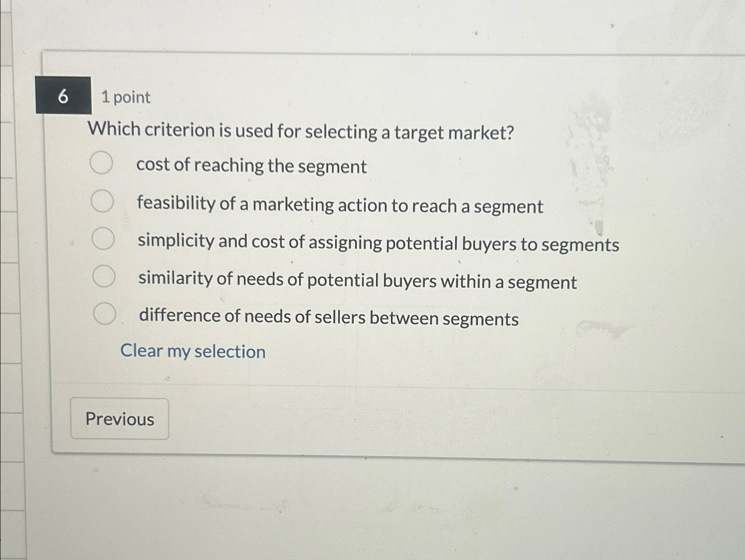Click the 'Clear my selection' link
745x560 pixels.
pyautogui.click(x=193, y=351)
